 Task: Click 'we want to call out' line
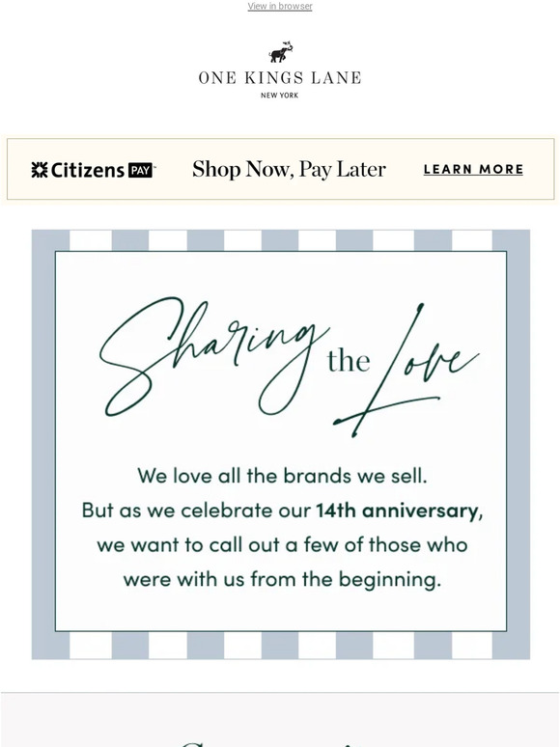coord(282,545)
